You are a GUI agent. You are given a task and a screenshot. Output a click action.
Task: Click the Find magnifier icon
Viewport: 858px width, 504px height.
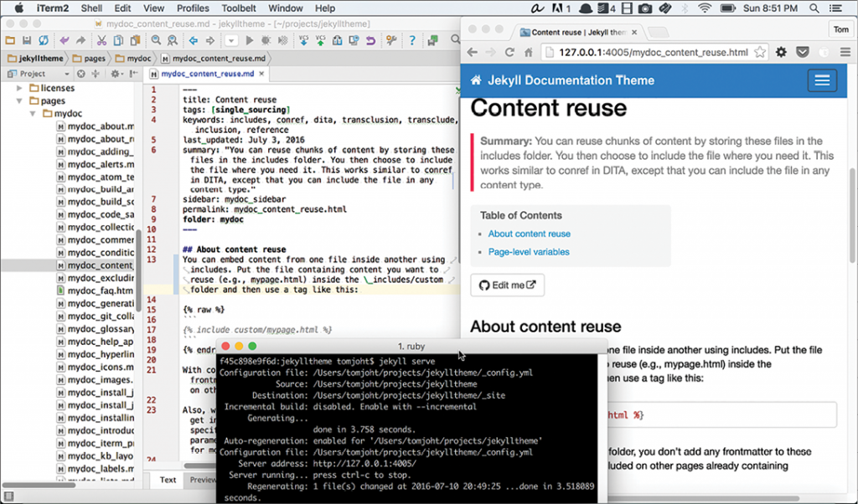pyautogui.click(x=156, y=40)
